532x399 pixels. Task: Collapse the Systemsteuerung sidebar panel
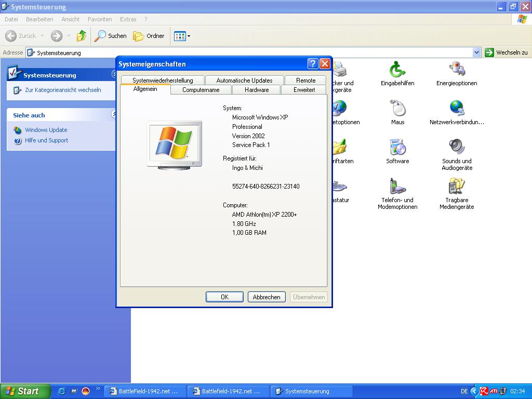tap(114, 74)
